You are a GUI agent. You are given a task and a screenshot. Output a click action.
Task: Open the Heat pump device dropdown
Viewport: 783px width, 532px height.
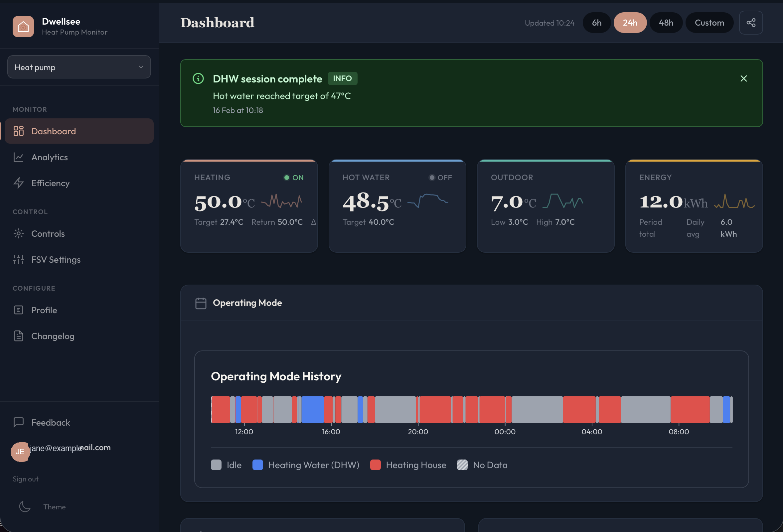[79, 67]
